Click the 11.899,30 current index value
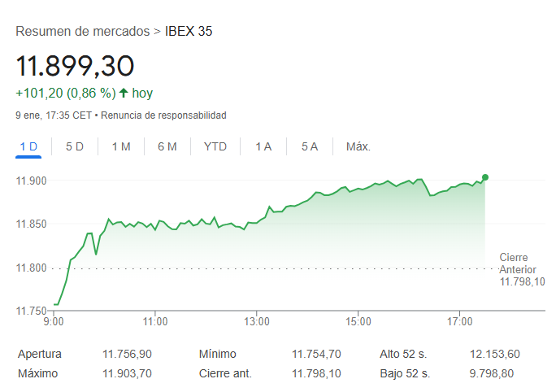This screenshot has height=392, width=556. pos(75,66)
